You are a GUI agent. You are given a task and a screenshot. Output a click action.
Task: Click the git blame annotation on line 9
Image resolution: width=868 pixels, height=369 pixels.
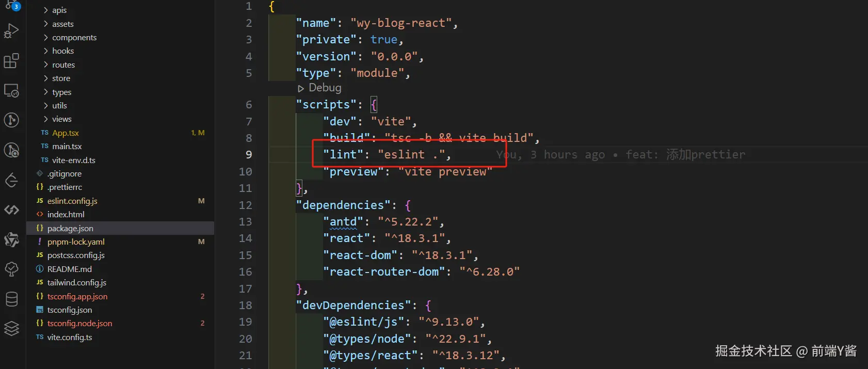click(621, 154)
